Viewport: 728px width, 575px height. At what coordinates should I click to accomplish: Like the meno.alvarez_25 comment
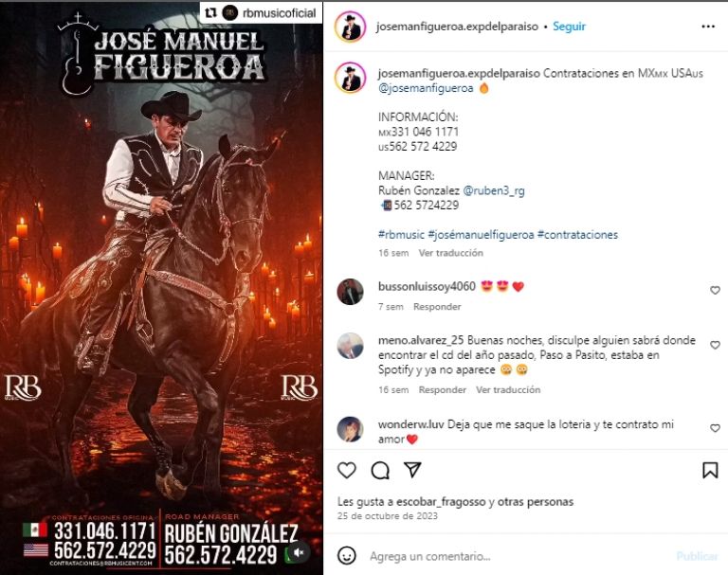click(x=715, y=345)
